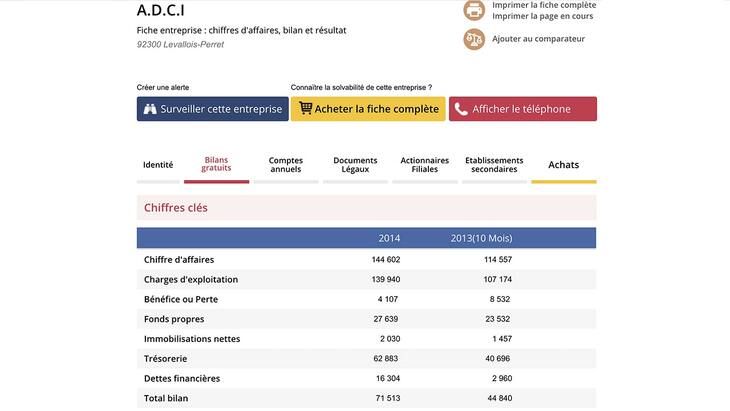Click the 2014 column header
This screenshot has width=730, height=411.
point(389,238)
